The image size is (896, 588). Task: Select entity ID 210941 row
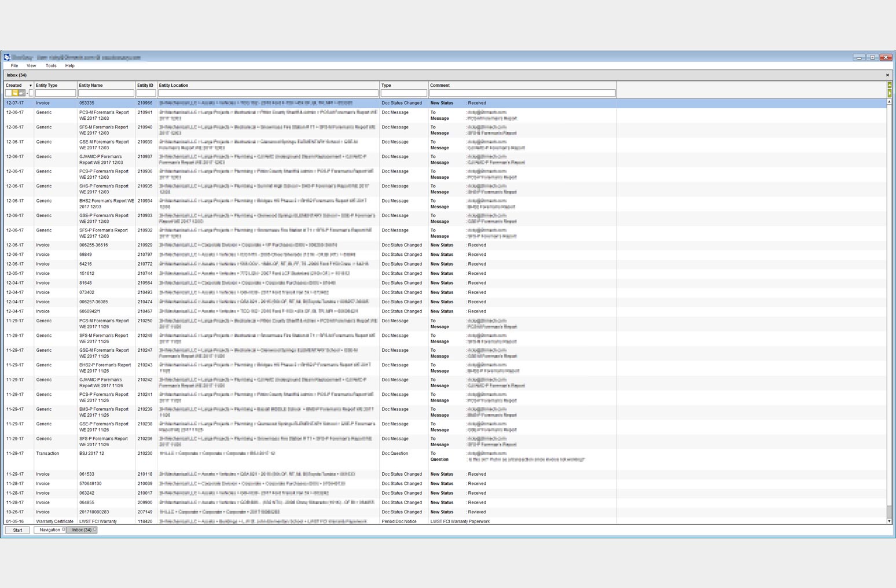click(445, 115)
